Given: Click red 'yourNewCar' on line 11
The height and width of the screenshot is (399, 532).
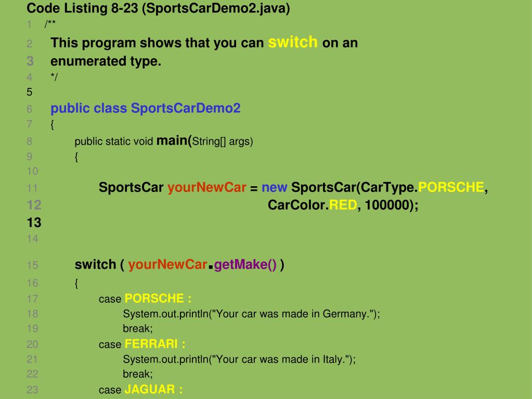Looking at the screenshot, I should click(x=207, y=187).
